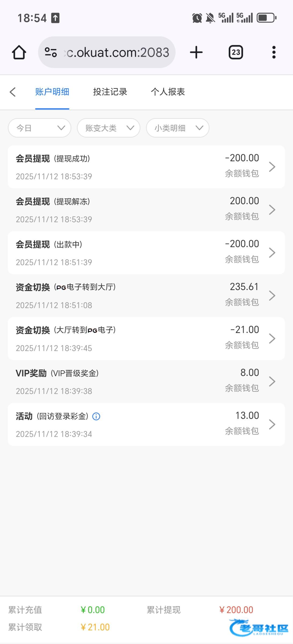Open the 老哥社区 logo in the corner
Screen dimensions: 293x644
(259, 627)
